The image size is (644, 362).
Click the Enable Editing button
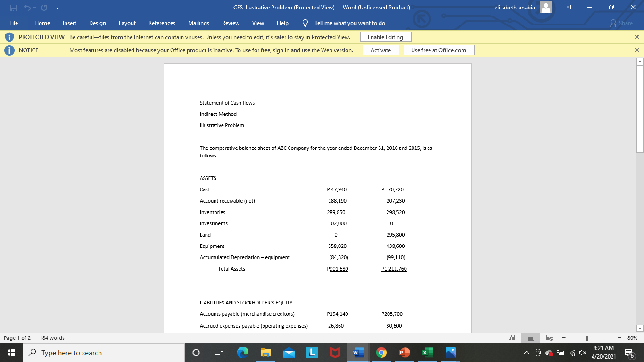click(385, 36)
